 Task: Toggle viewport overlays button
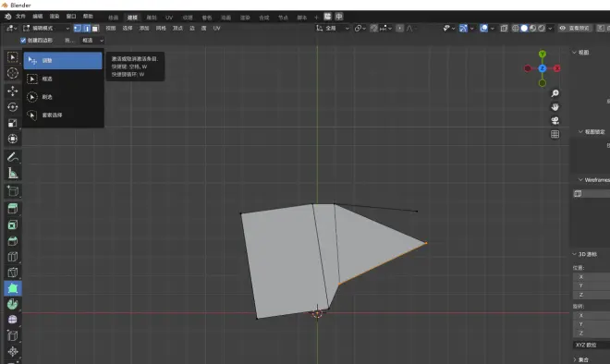(x=483, y=28)
